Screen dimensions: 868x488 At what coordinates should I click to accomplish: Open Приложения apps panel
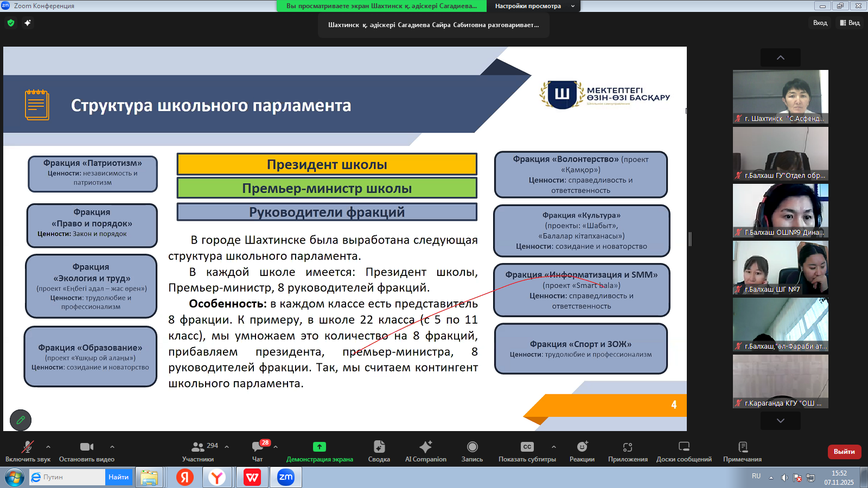click(628, 451)
